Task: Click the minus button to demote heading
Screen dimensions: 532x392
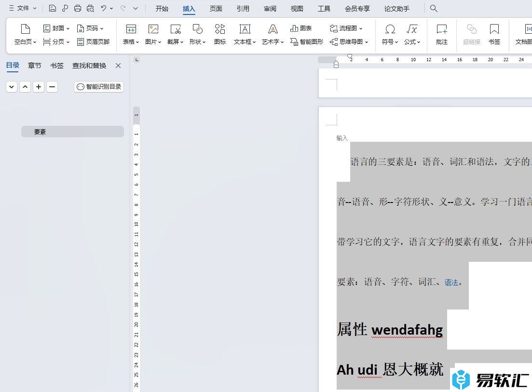Action: point(52,87)
